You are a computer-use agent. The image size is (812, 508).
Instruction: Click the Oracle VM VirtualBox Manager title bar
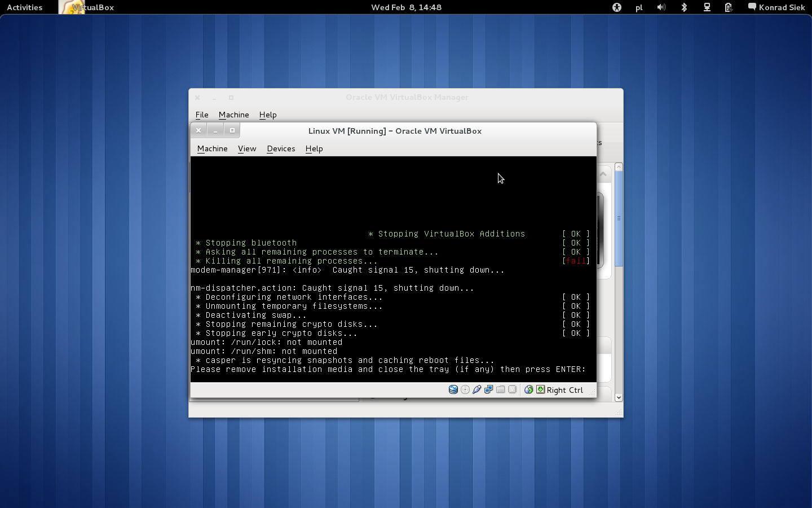pyautogui.click(x=407, y=97)
